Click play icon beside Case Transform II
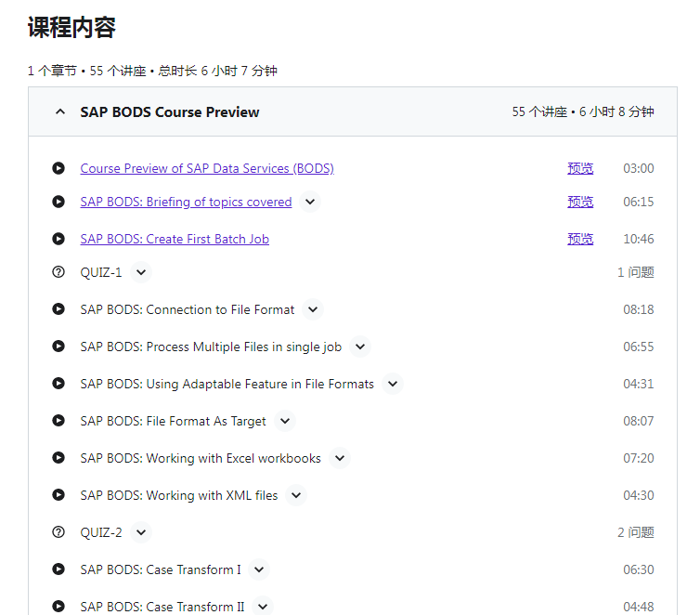Image resolution: width=700 pixels, height=615 pixels. tap(58, 606)
